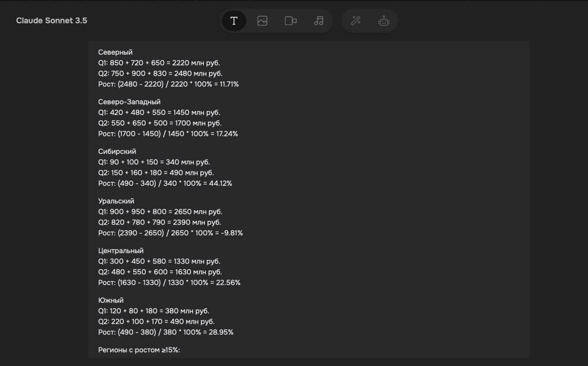
Task: Click the Сибирский region heading
Action: coord(117,152)
